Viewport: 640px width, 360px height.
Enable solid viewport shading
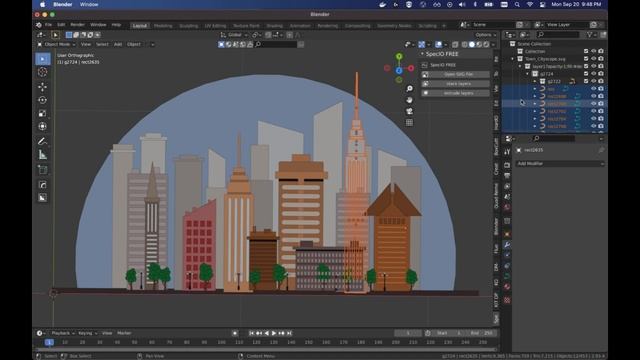point(471,44)
